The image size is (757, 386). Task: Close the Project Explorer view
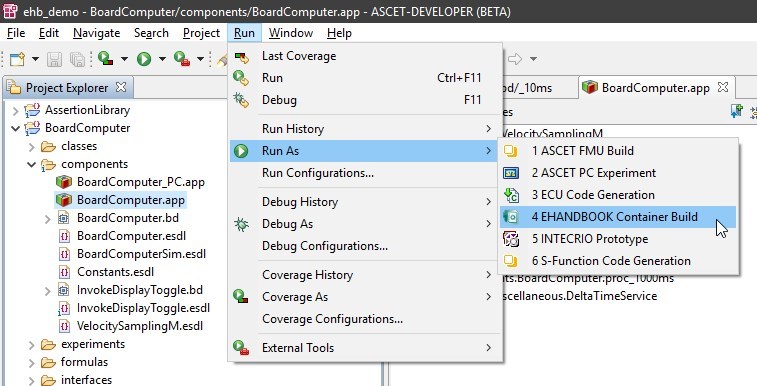[121, 87]
